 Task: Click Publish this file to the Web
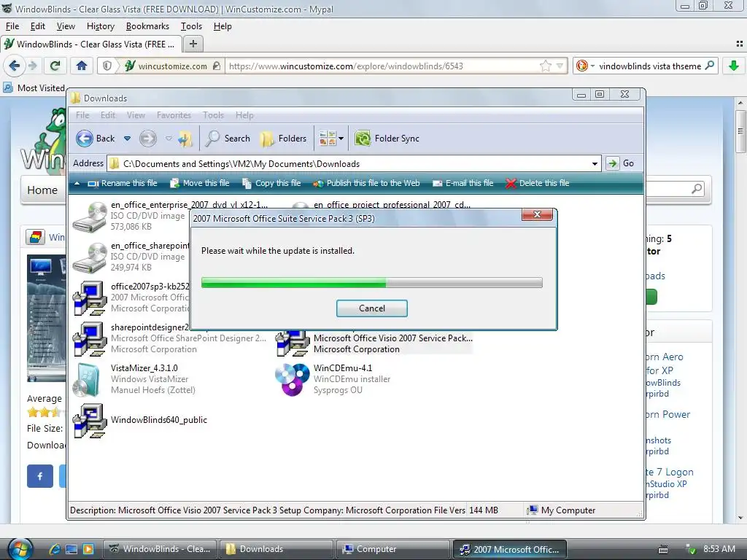point(366,183)
